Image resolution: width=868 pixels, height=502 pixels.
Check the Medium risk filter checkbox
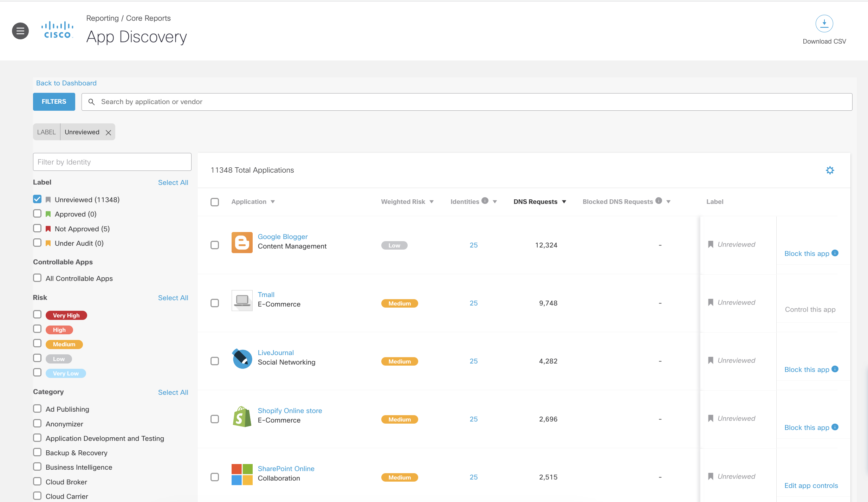pos(37,343)
